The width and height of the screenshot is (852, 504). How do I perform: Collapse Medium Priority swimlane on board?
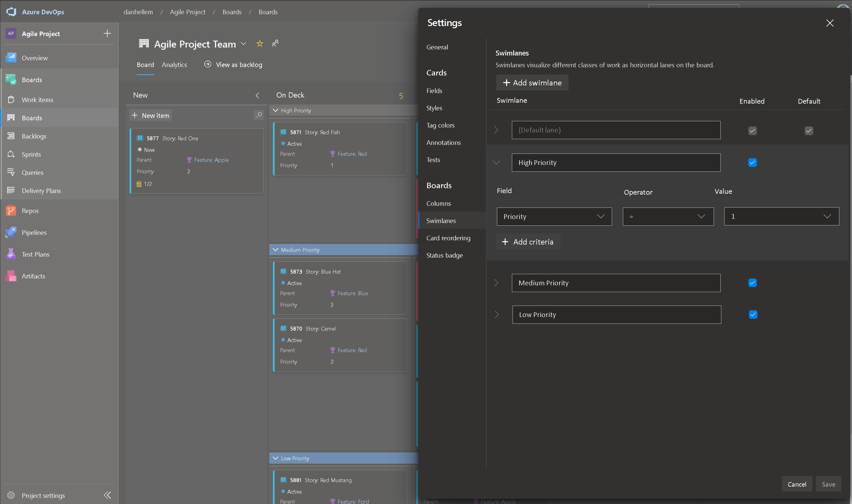[275, 250]
